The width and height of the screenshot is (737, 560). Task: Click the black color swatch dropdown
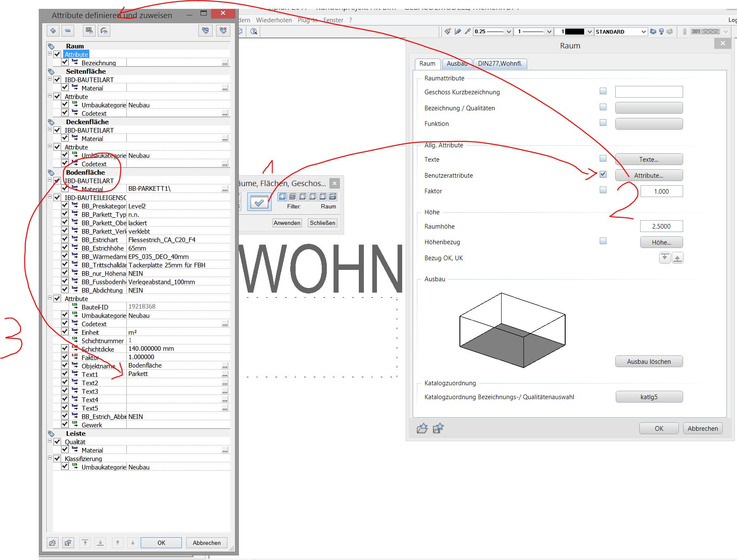point(589,32)
